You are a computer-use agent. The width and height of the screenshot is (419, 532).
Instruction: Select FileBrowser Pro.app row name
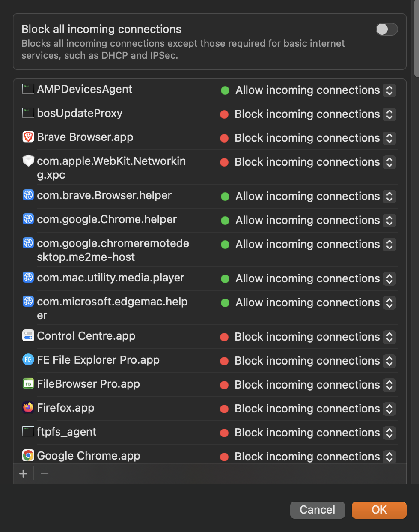(x=89, y=384)
